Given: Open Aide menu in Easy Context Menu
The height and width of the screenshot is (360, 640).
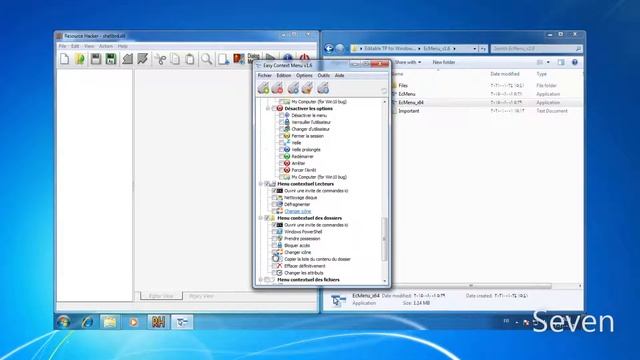Looking at the screenshot, I should coord(339,76).
